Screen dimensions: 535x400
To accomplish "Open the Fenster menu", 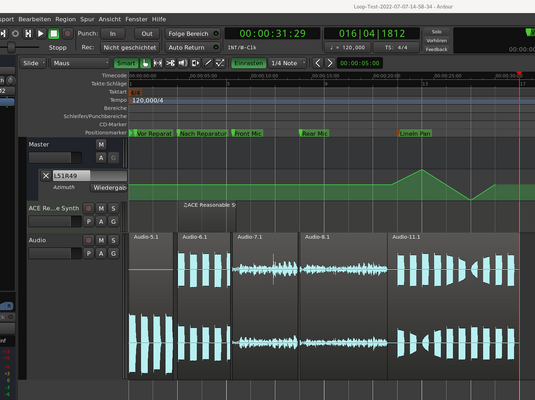I will pos(136,19).
